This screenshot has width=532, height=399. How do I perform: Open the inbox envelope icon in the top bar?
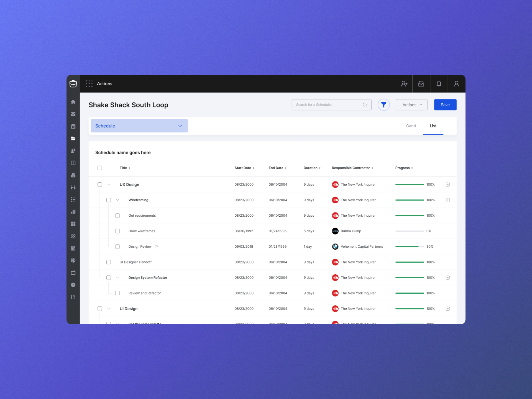421,83
